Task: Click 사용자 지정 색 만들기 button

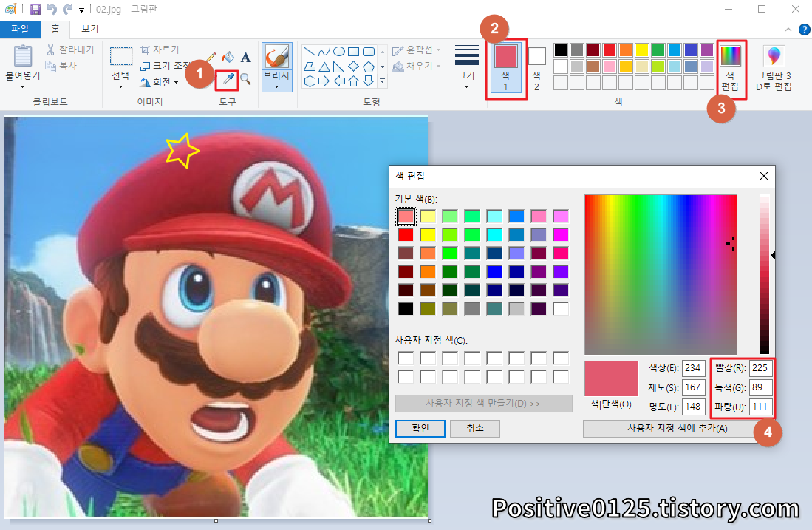Action: (x=484, y=403)
